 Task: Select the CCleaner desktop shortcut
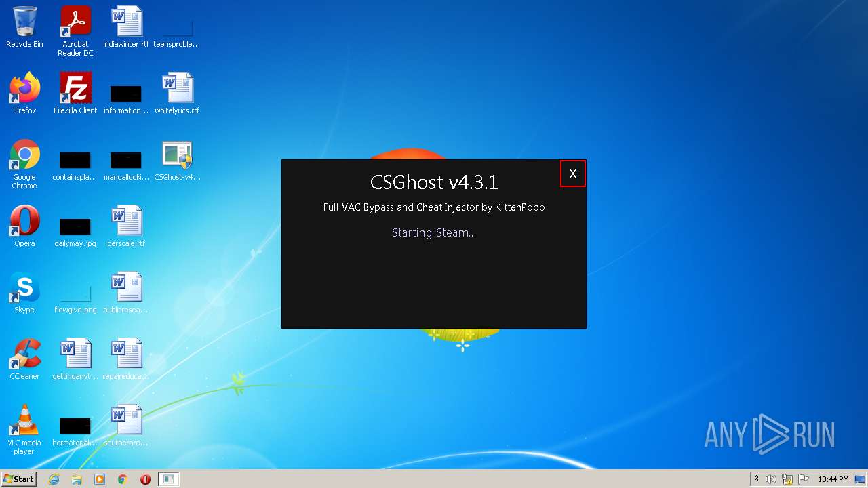[x=24, y=359]
